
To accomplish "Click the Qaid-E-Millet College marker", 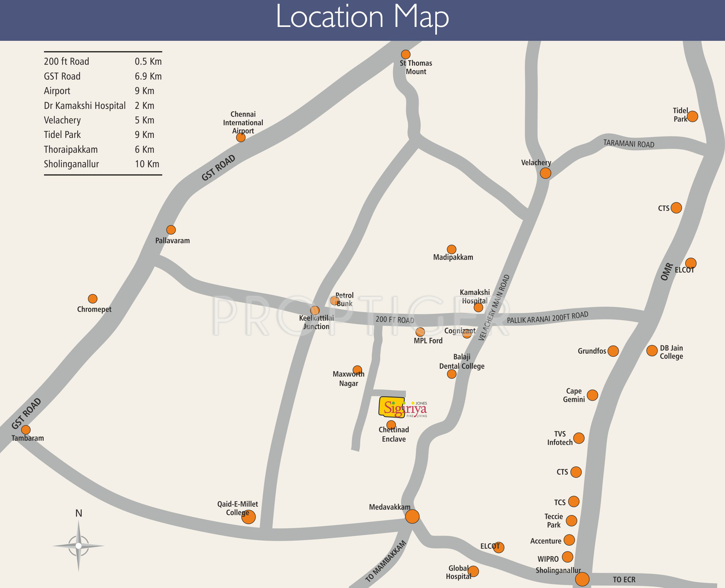I will click(x=249, y=517).
